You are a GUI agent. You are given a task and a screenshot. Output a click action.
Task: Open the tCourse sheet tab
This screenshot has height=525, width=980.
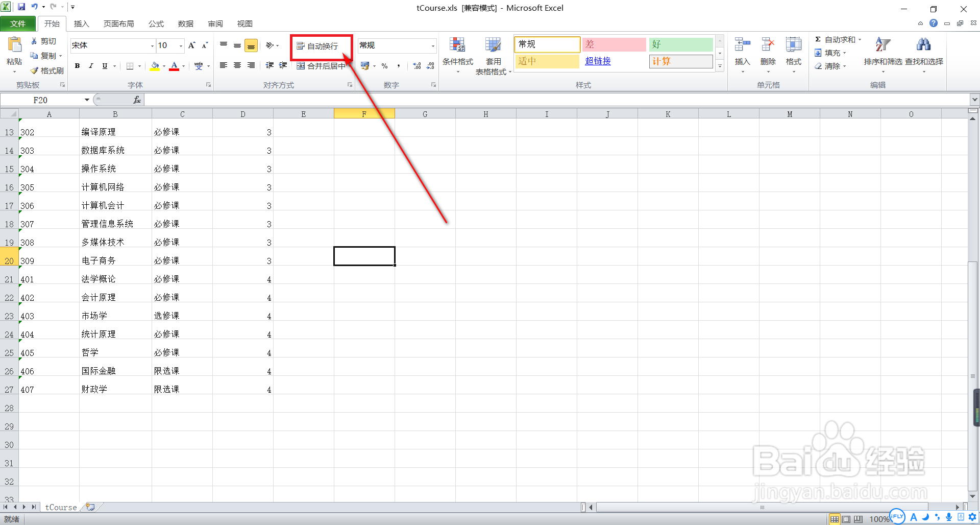coord(61,507)
